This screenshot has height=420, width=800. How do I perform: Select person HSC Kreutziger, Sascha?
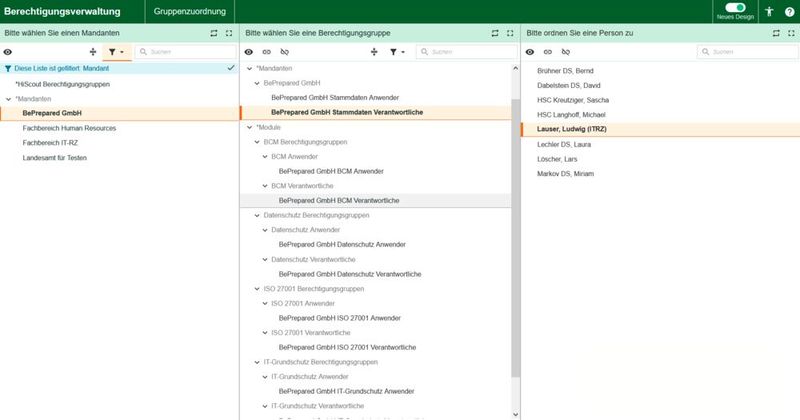point(573,100)
